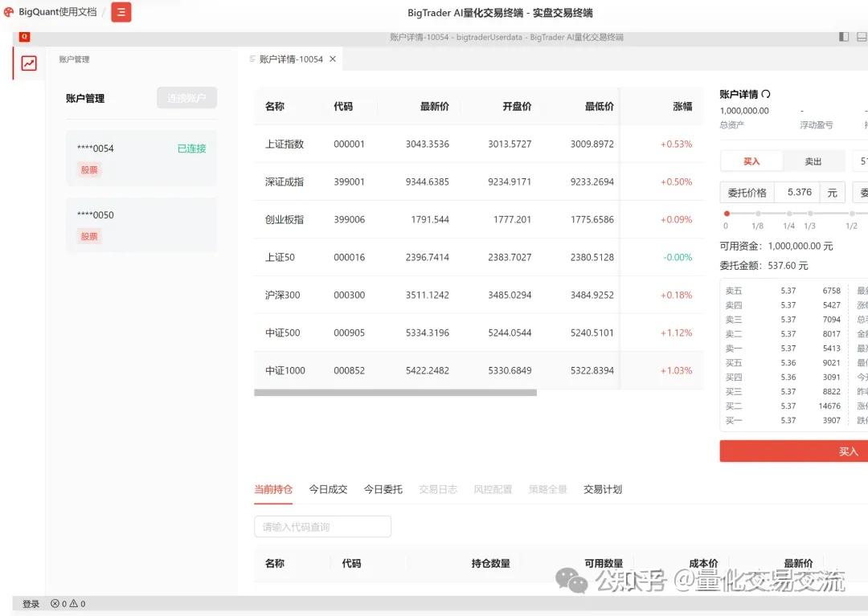868x616 pixels.
Task: Click the refresh icon beside 账户详情
Action: click(x=766, y=92)
